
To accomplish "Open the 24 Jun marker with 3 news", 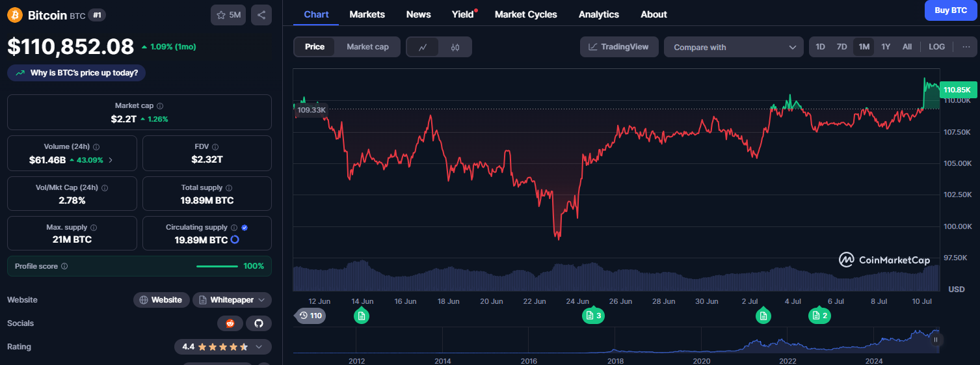I will (x=593, y=316).
